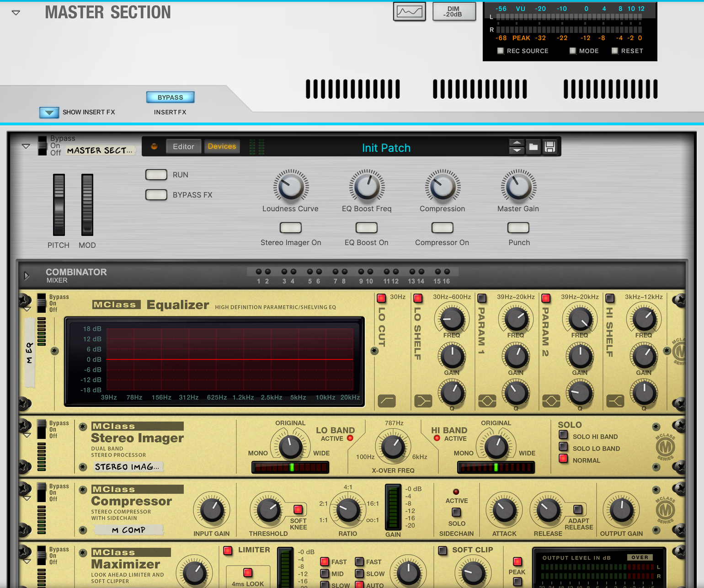
Task: Toggle the REC SOURCE meter option
Action: [x=501, y=51]
